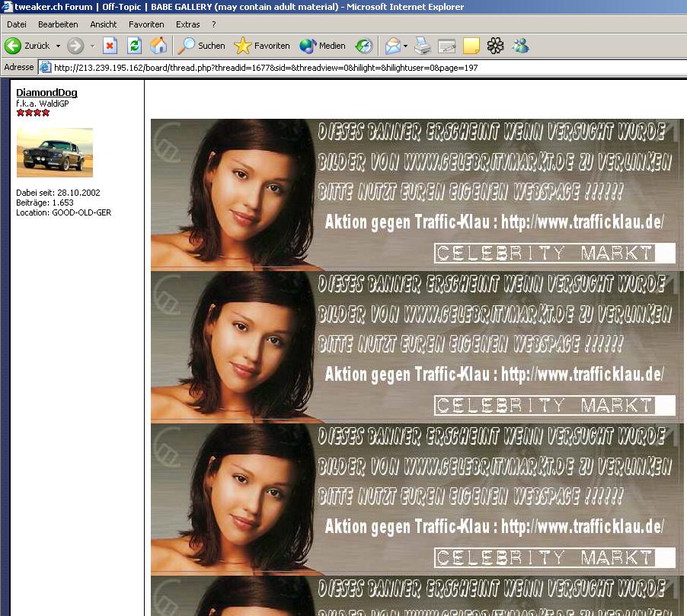Click the Messenger icon in toolbar
The image size is (687, 616).
(521, 46)
